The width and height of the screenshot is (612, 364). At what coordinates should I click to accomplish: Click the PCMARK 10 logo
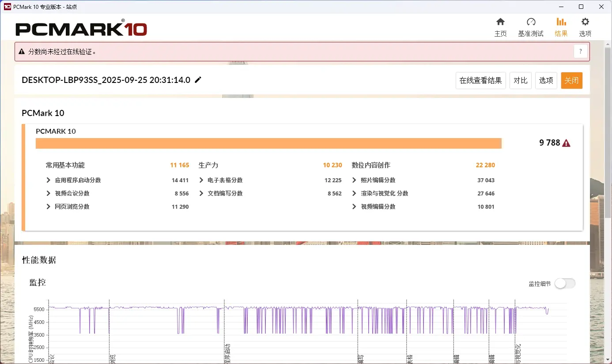[81, 28]
